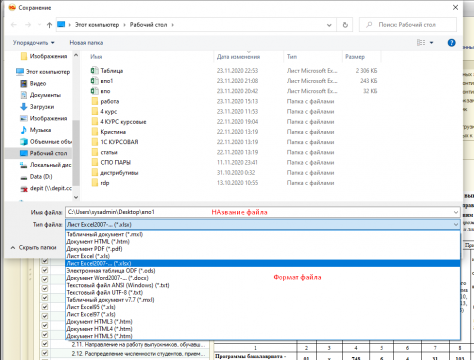This screenshot has width=474, height=360.
Task: Choose Табличный документ (*.mxl) format
Action: (263, 234)
